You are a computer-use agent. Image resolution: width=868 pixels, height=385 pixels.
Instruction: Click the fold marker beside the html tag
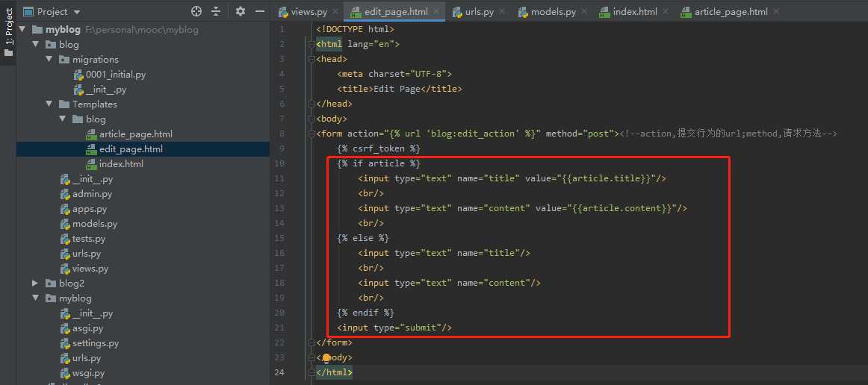[x=311, y=44]
